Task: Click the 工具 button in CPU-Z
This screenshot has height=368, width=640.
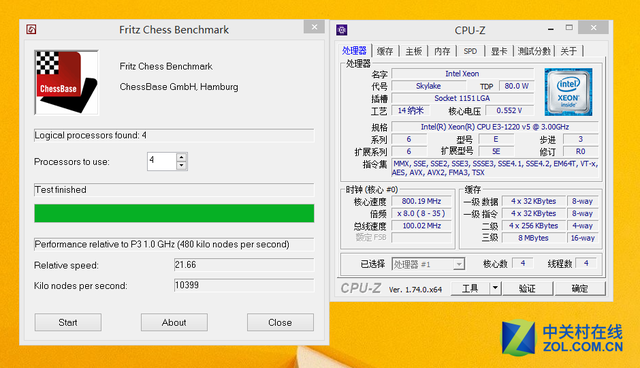Action: pyautogui.click(x=470, y=288)
